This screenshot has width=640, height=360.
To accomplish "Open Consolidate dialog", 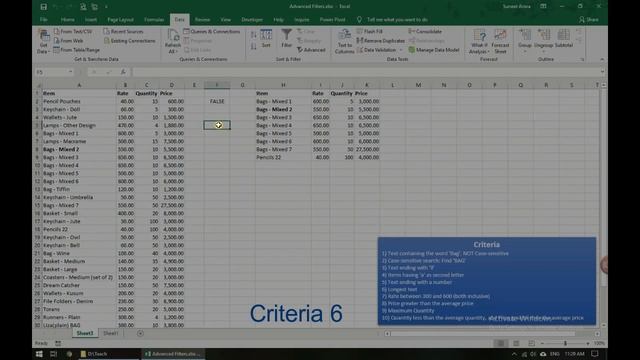I will 425,31.
